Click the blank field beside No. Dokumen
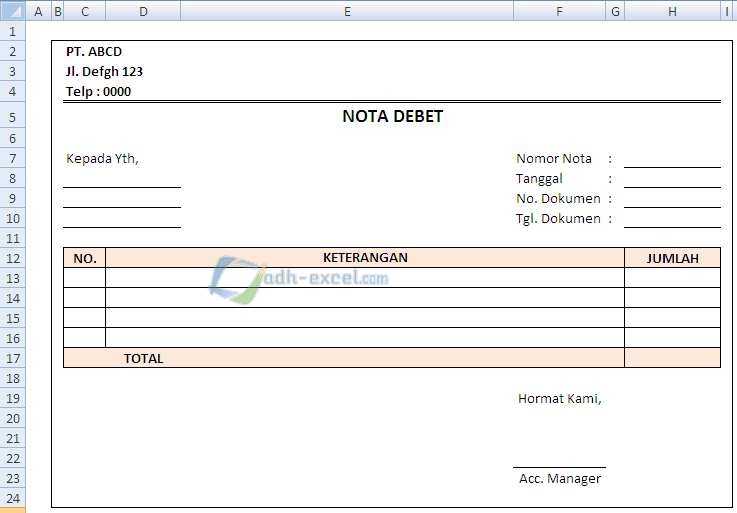Viewport: 737px width, 513px height. coord(673,198)
